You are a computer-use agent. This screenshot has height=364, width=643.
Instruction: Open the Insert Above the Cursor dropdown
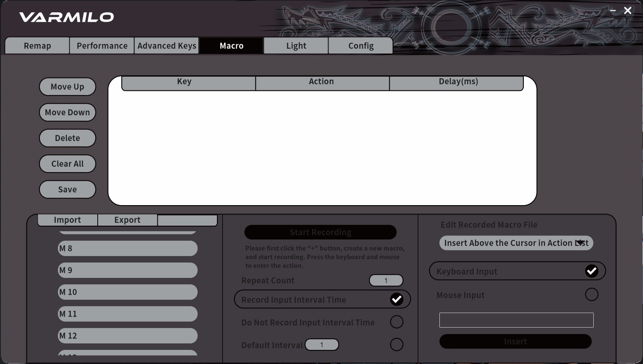[x=516, y=243]
